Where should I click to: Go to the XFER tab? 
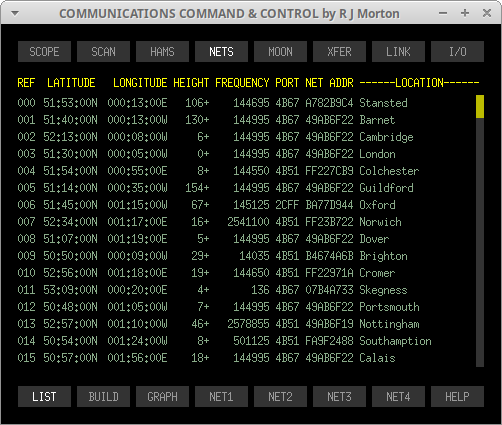click(339, 52)
